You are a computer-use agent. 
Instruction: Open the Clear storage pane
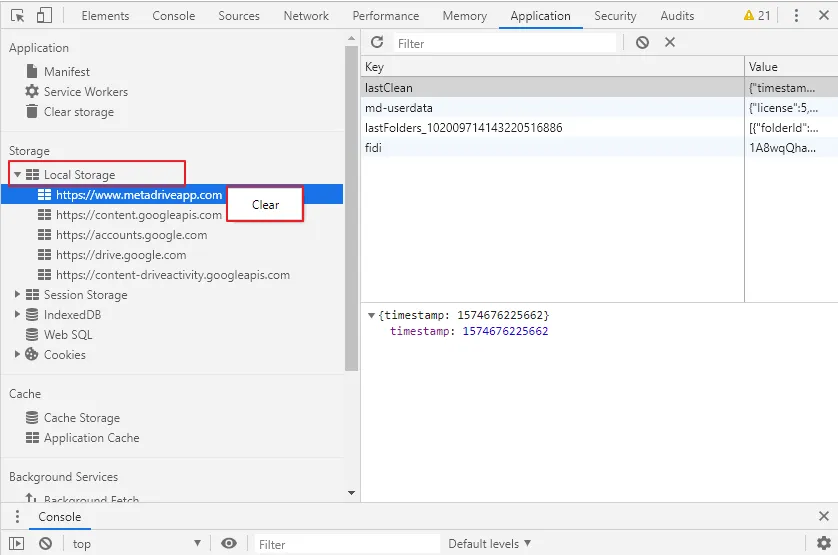pos(79,112)
